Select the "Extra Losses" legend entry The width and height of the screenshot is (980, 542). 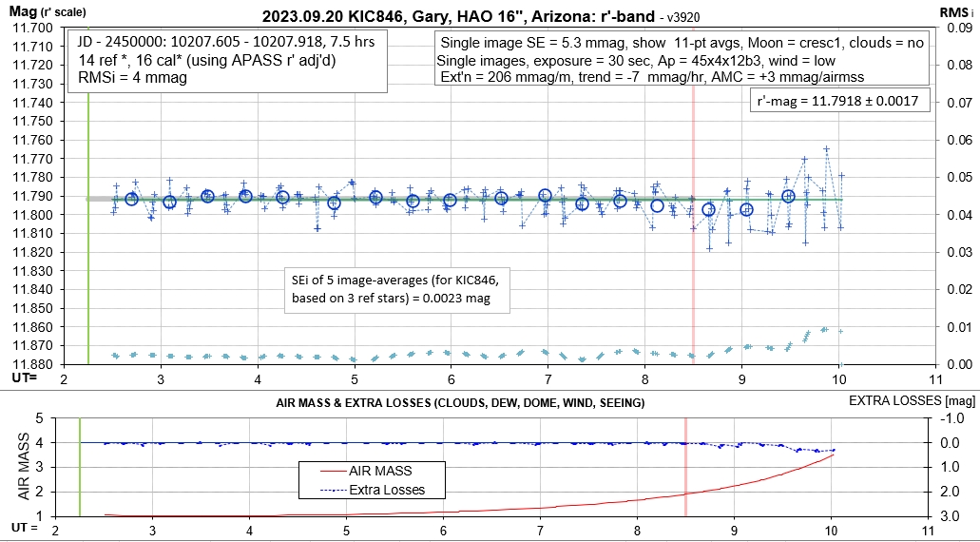point(372,489)
